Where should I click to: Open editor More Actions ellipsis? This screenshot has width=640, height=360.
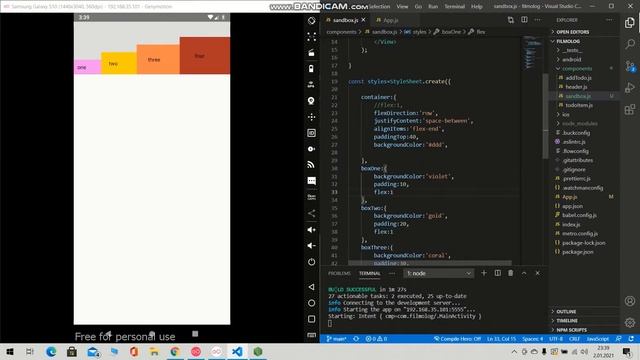click(538, 20)
